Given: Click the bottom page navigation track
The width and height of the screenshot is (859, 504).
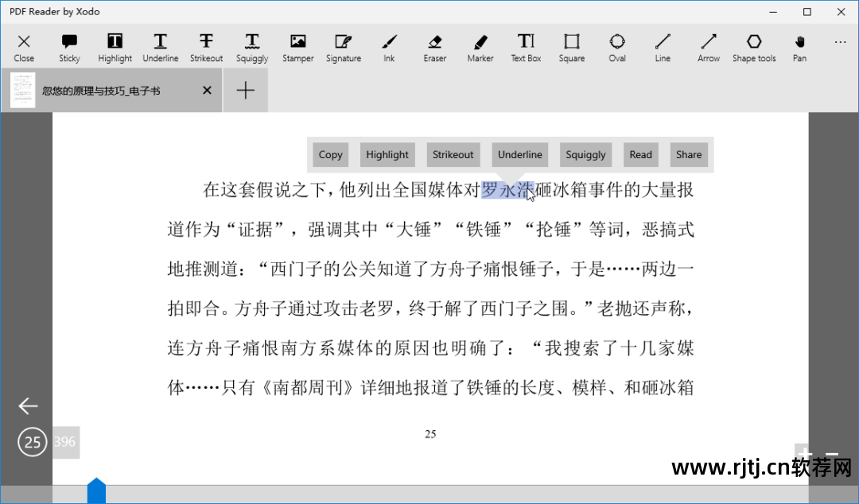Looking at the screenshot, I should click(x=429, y=494).
